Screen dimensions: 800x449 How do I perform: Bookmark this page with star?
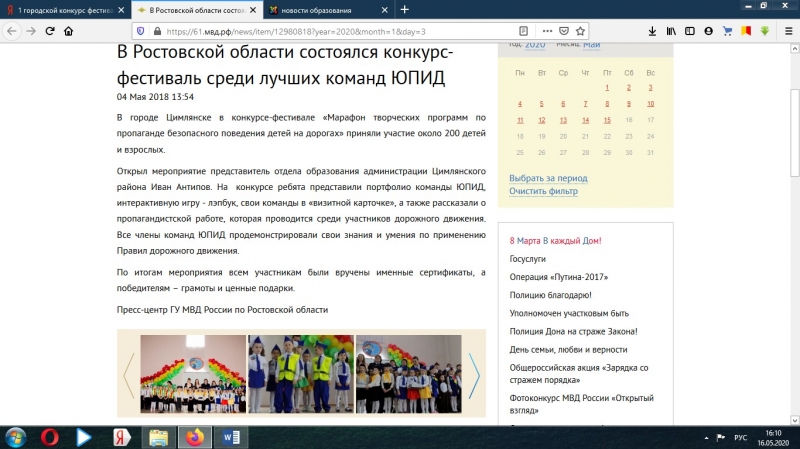tap(580, 31)
